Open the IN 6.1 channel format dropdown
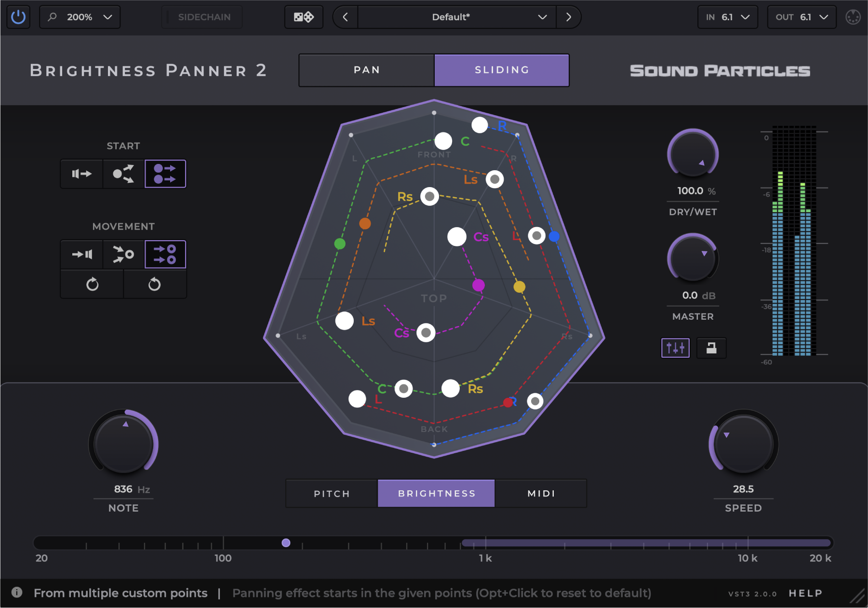Viewport: 868px width, 608px height. (728, 17)
